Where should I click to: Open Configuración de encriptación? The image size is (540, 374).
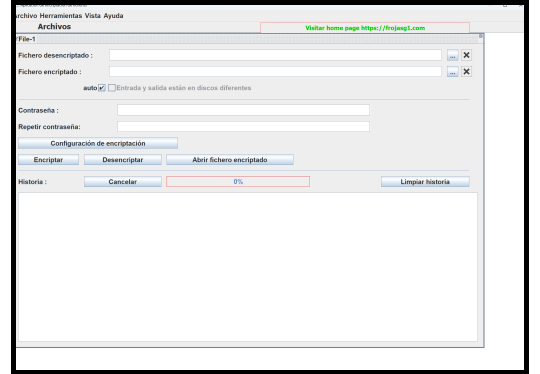(98, 143)
